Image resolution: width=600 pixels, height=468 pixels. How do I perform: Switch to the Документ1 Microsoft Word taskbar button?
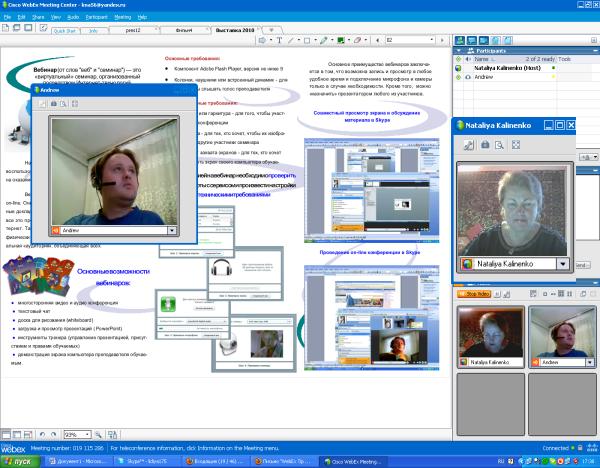point(79,461)
